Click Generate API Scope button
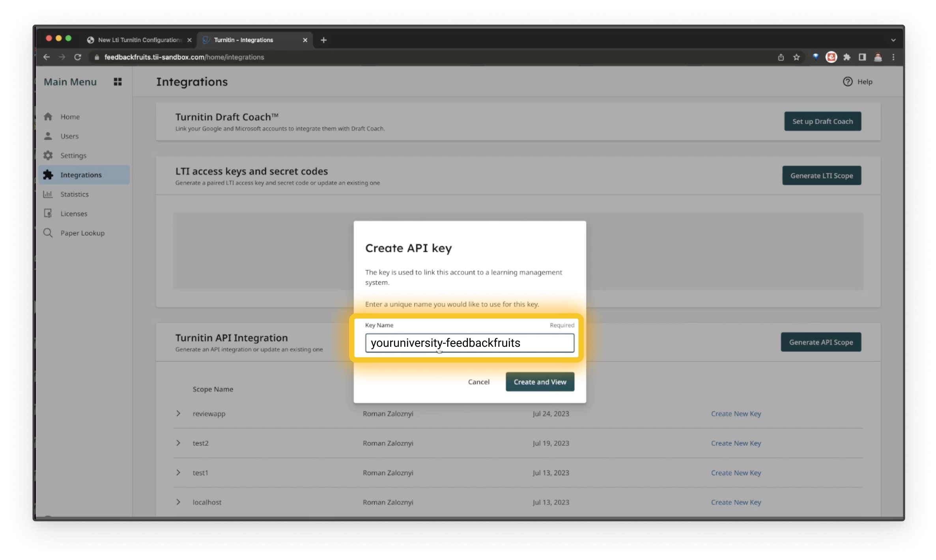936x560 pixels. (821, 342)
